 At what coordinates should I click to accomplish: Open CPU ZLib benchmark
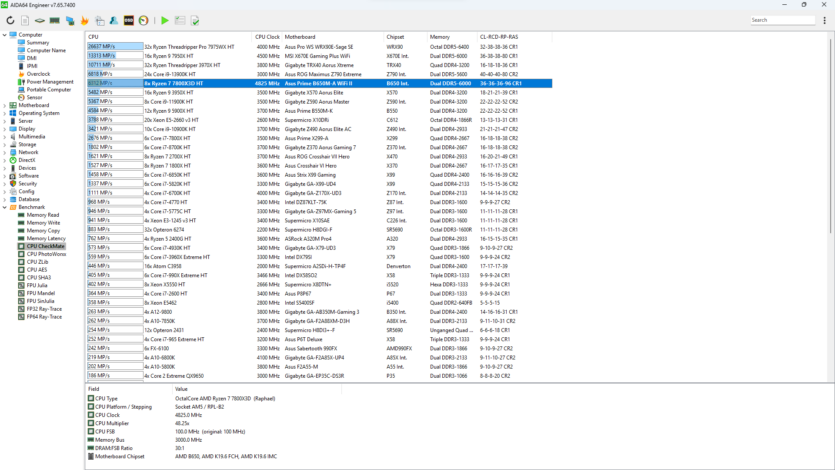click(37, 262)
